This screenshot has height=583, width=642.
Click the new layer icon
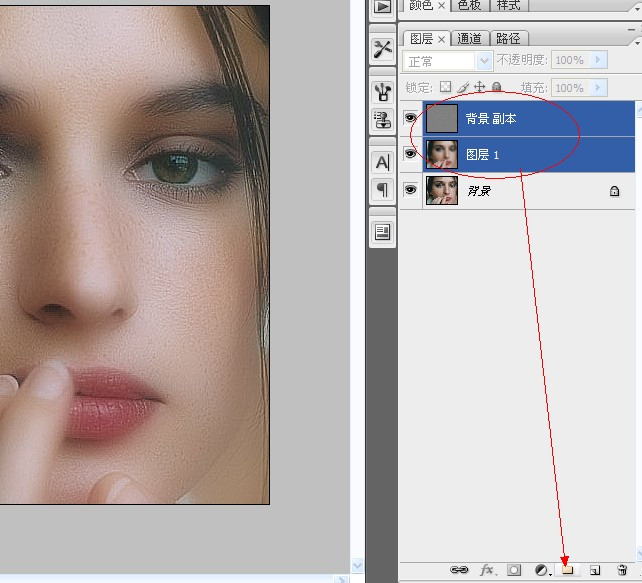point(594,570)
